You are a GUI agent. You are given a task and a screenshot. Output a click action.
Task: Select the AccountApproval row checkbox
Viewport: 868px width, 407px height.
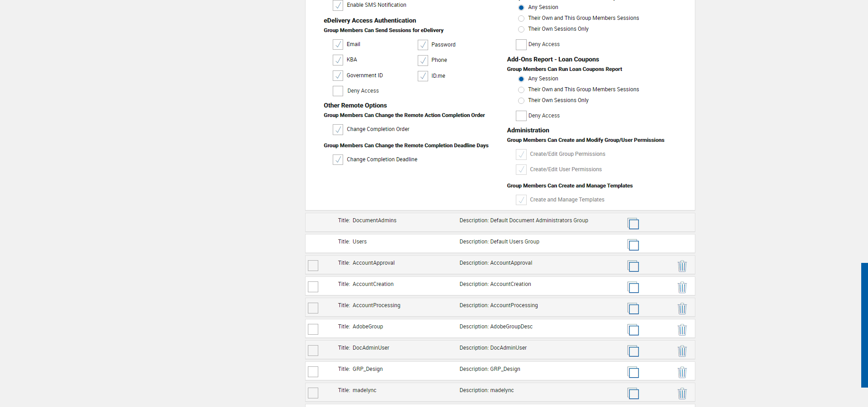click(x=313, y=266)
